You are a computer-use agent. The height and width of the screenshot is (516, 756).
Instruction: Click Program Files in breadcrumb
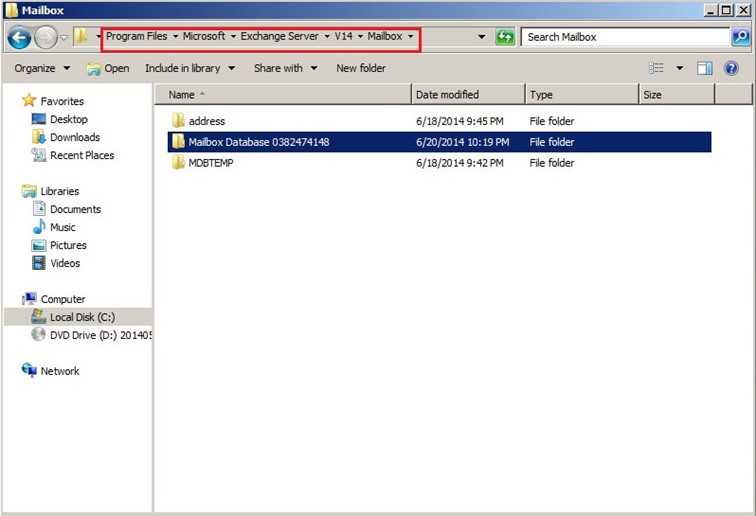[136, 36]
